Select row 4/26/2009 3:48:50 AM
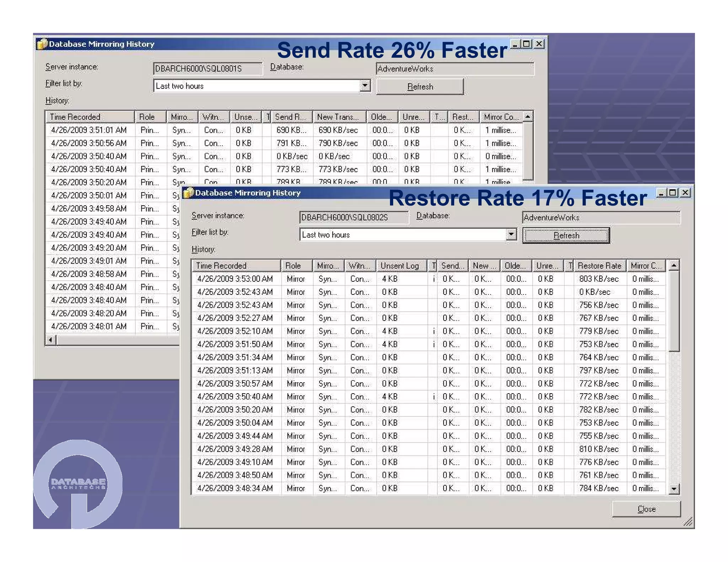This screenshot has height=562, width=728. pyautogui.click(x=428, y=475)
